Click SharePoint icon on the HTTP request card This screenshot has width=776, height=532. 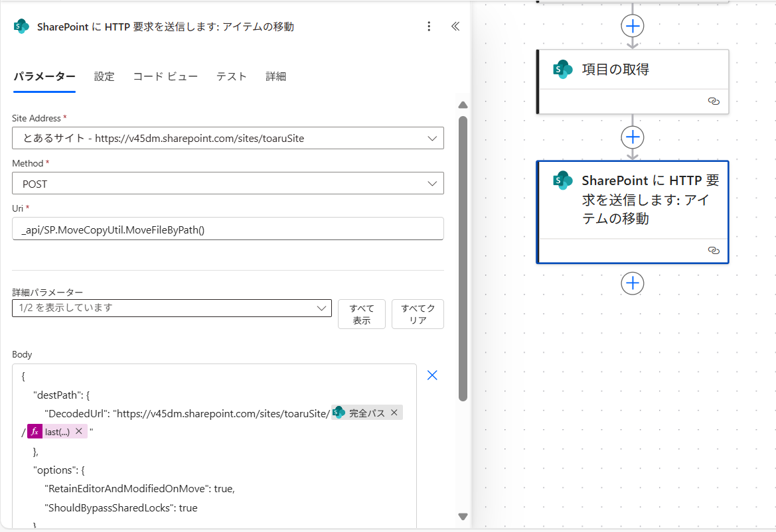tap(563, 180)
